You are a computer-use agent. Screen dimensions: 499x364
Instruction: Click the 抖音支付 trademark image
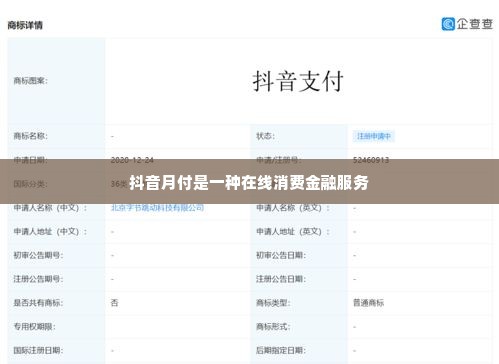[x=298, y=81]
